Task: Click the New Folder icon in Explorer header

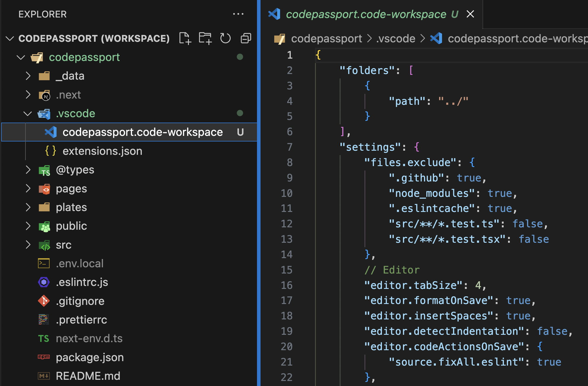Action: tap(205, 38)
